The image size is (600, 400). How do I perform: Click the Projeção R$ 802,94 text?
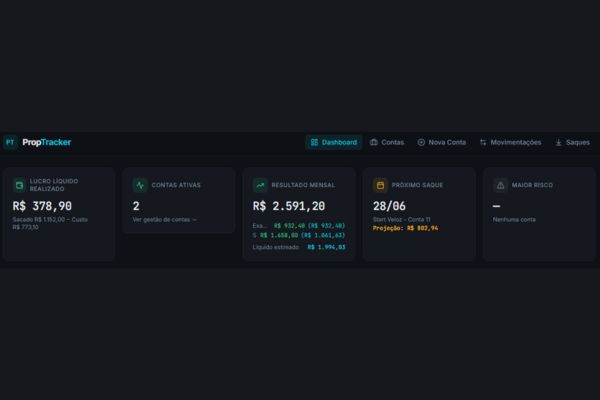click(x=406, y=228)
